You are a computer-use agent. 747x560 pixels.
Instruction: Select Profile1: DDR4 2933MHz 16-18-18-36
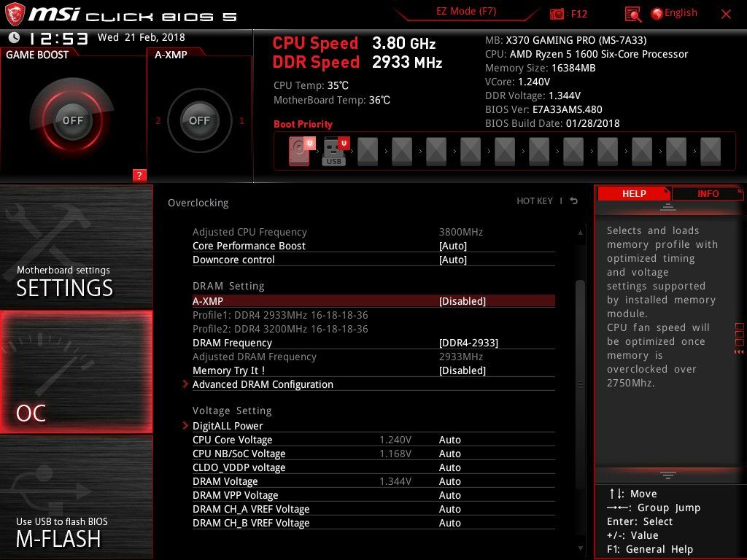click(280, 315)
